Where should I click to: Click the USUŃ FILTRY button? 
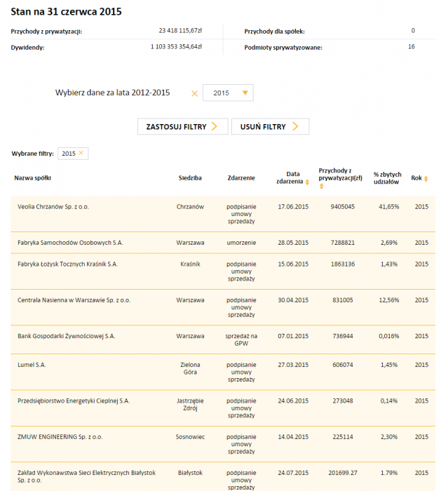(x=270, y=126)
